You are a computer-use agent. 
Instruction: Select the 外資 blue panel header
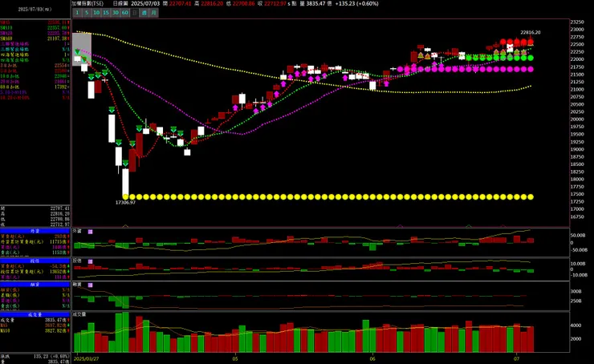[x=35, y=230]
